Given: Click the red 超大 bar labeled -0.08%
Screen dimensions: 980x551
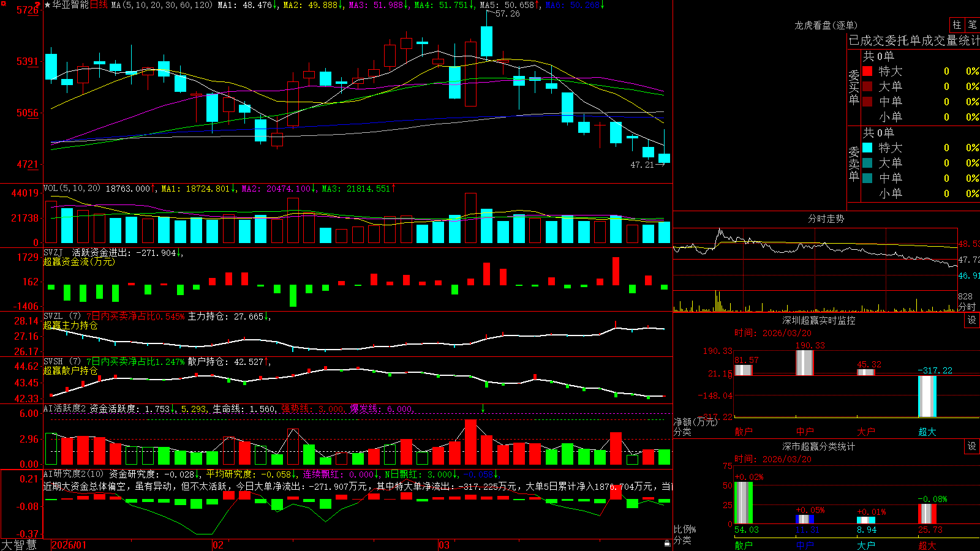Looking at the screenshot, I should click(927, 514).
